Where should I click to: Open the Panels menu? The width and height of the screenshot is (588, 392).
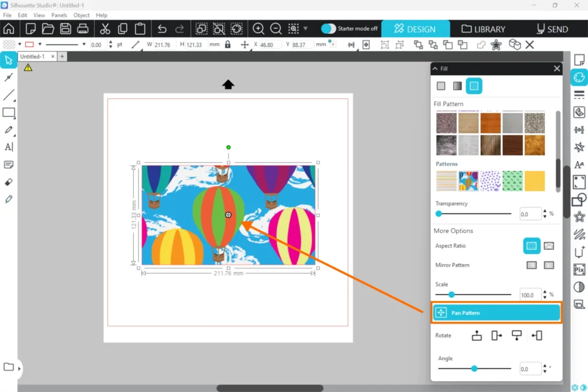59,15
